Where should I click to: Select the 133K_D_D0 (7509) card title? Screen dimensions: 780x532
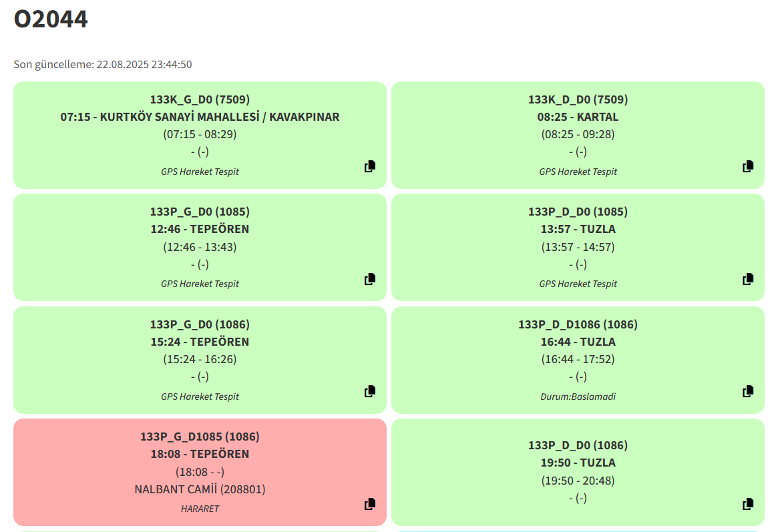coord(578,99)
